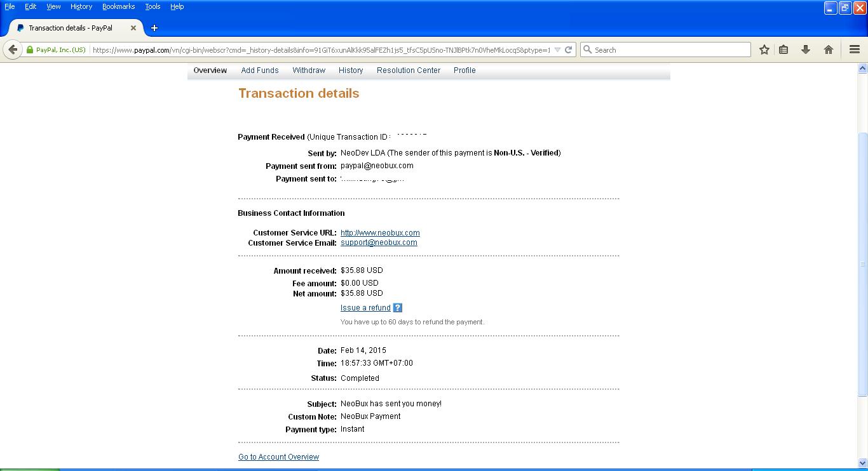Click the Fee amount value $0.00 USD
The image size is (868, 471).
[x=360, y=283]
